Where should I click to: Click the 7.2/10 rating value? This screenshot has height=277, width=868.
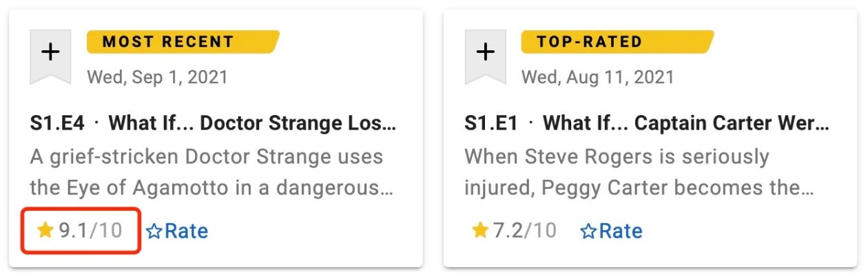pos(525,230)
